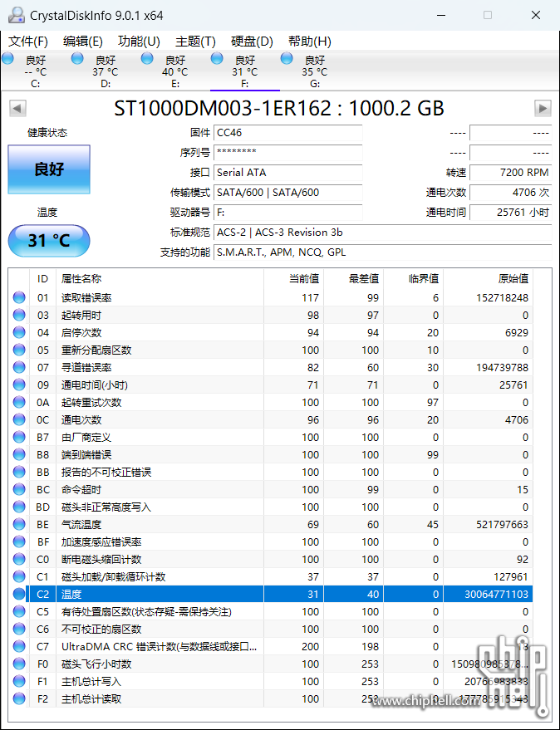Open the 文件(F) menu

[28, 42]
